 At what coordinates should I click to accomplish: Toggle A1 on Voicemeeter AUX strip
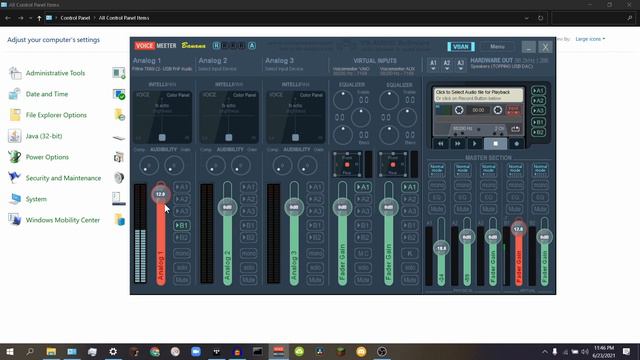[x=409, y=187]
